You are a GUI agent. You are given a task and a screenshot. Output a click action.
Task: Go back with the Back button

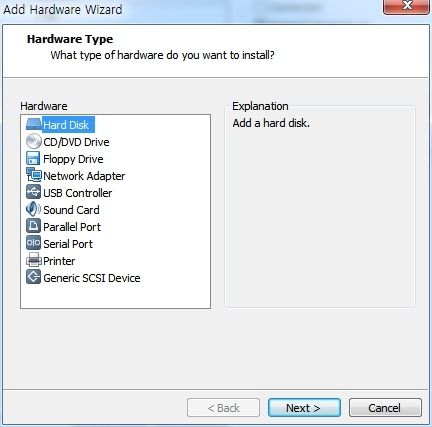tap(223, 407)
